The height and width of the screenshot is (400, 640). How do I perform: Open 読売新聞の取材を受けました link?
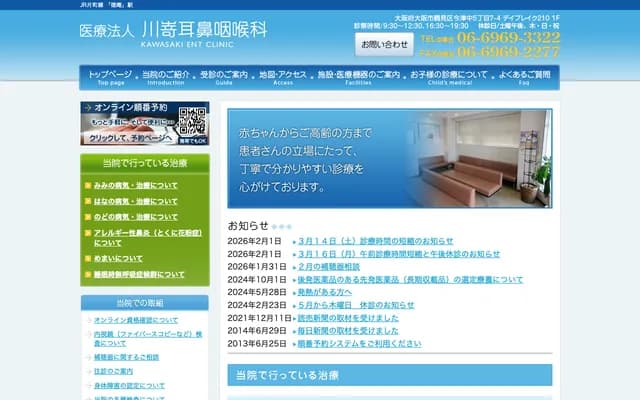point(348,318)
